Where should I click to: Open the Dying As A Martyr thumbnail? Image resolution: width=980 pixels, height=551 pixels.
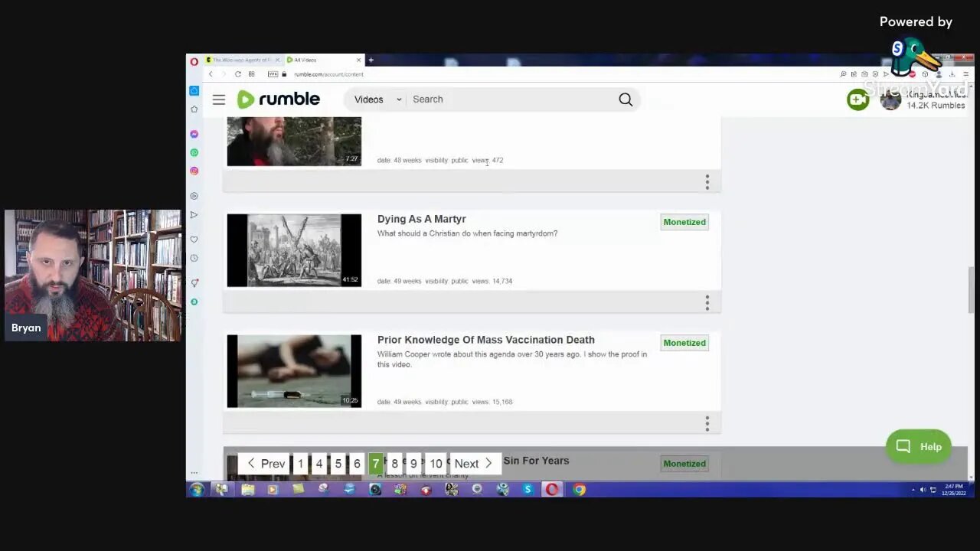tap(294, 250)
